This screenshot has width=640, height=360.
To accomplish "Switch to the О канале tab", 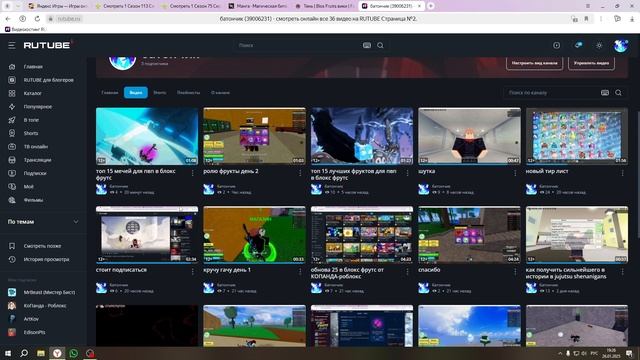I will click(x=220, y=93).
